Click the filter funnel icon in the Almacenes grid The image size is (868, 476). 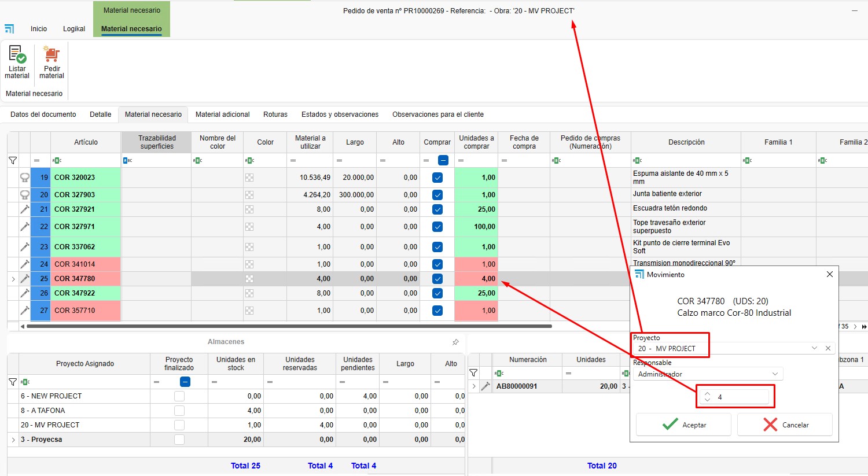tap(13, 382)
